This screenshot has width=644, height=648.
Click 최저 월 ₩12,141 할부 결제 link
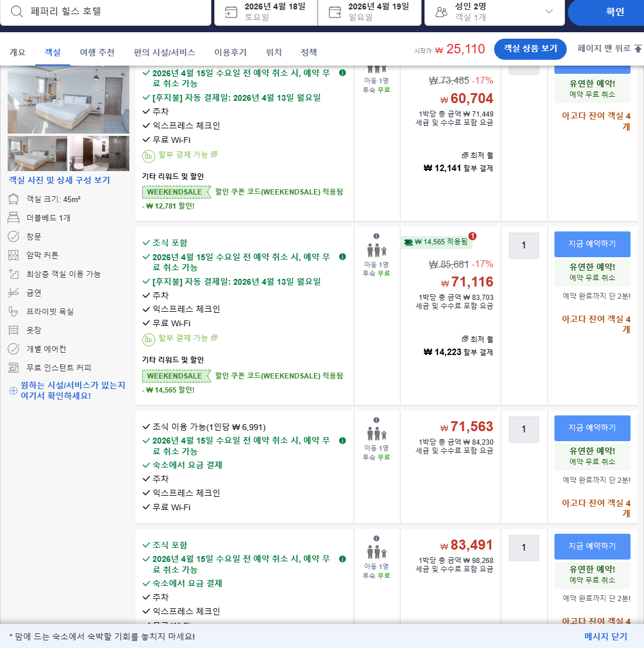(458, 162)
